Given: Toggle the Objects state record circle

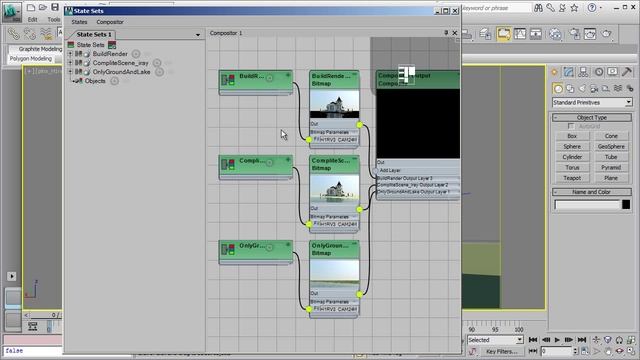Looking at the screenshot, I should click(x=115, y=81).
